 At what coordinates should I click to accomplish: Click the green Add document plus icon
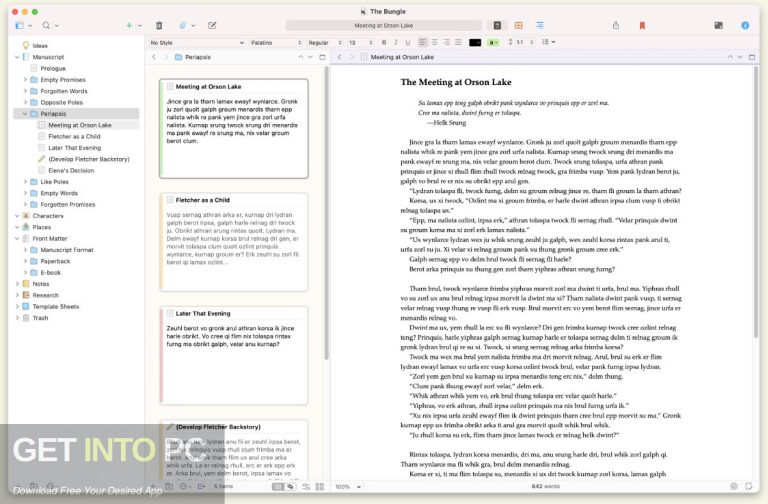coord(129,25)
